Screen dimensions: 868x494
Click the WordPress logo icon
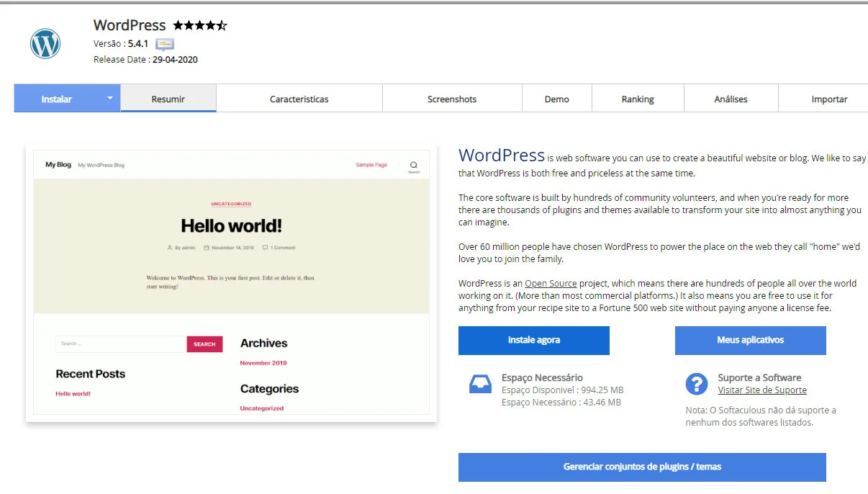point(45,44)
